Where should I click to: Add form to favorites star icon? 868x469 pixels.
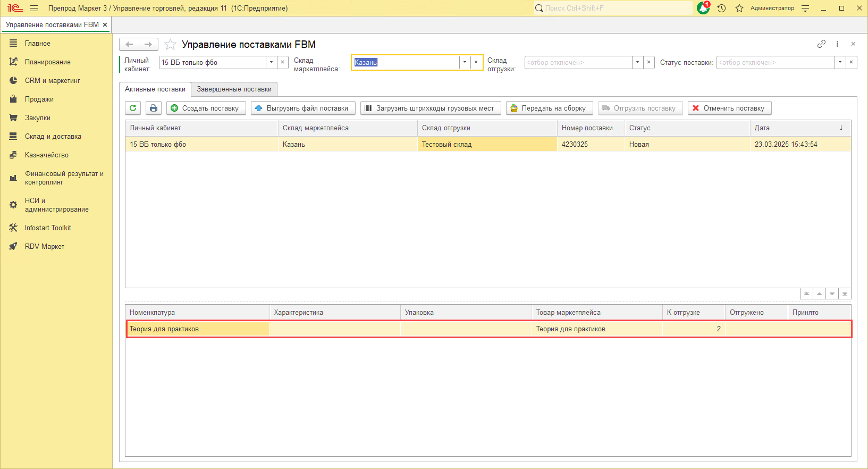point(170,44)
